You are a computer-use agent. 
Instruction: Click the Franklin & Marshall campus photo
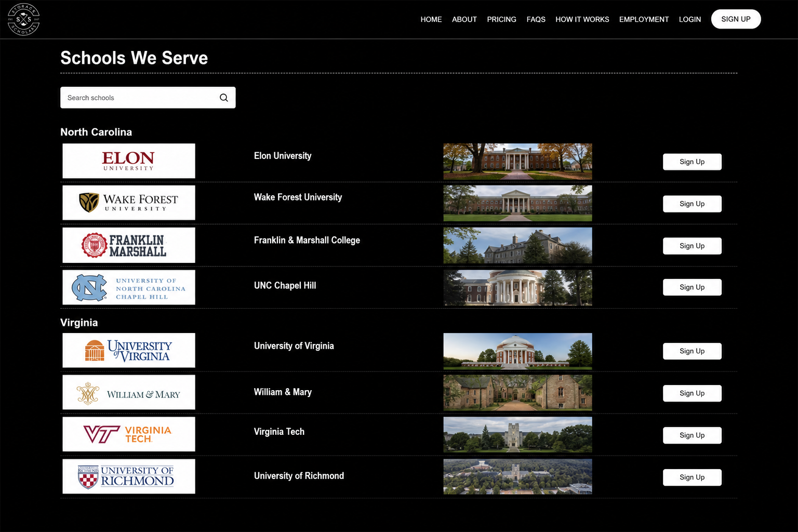click(x=517, y=245)
